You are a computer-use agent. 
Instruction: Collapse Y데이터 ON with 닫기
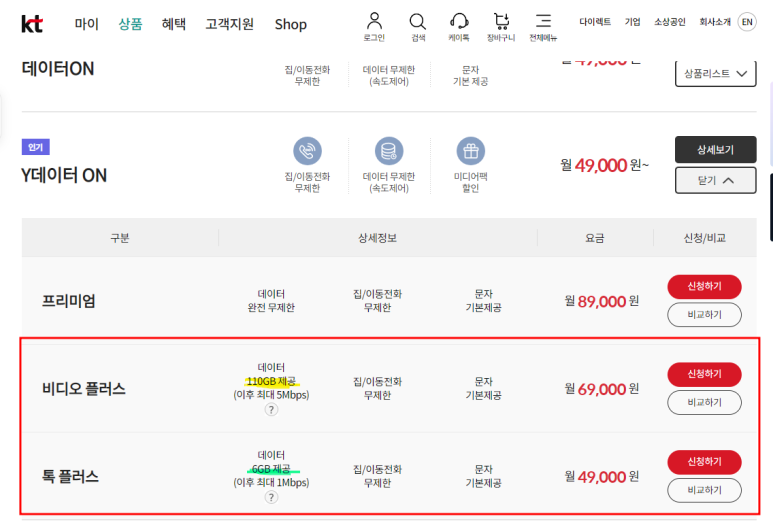[715, 180]
